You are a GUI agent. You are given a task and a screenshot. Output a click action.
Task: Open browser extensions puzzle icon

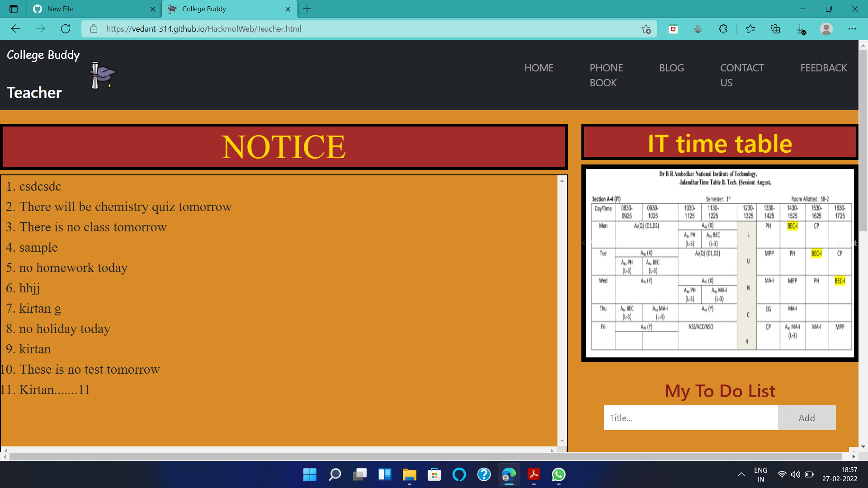723,29
